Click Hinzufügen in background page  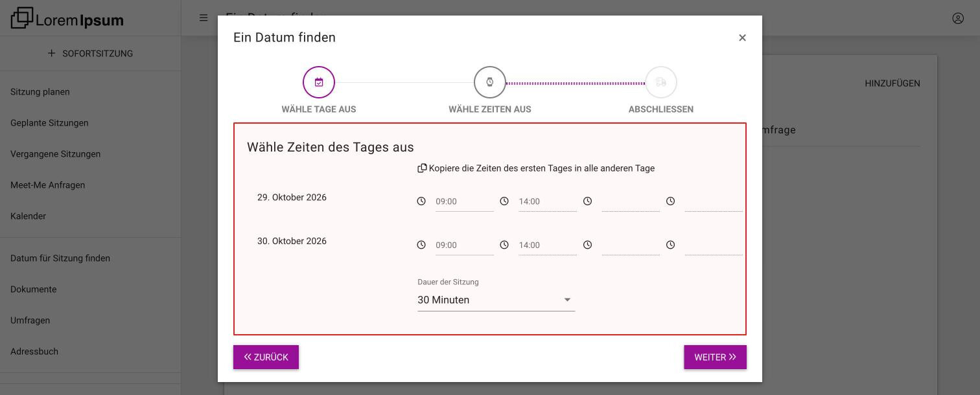(892, 84)
